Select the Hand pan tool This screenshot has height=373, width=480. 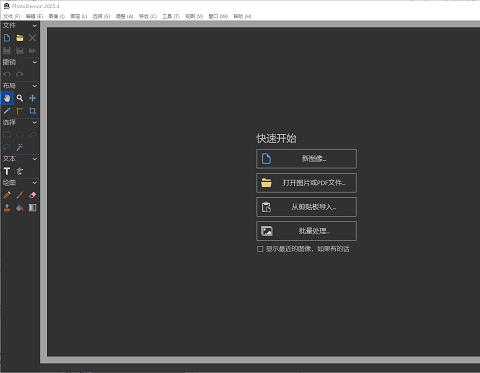tap(7, 98)
